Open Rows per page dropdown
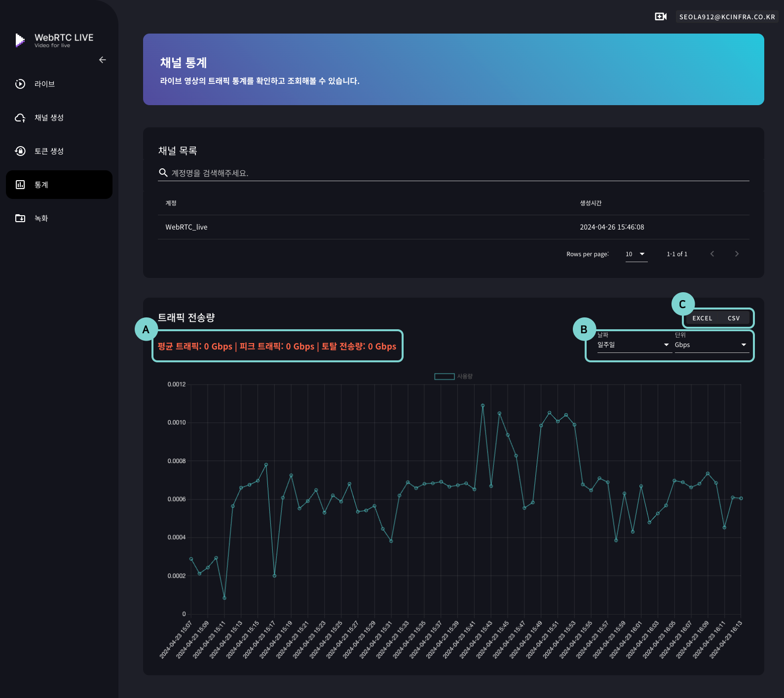 click(636, 254)
